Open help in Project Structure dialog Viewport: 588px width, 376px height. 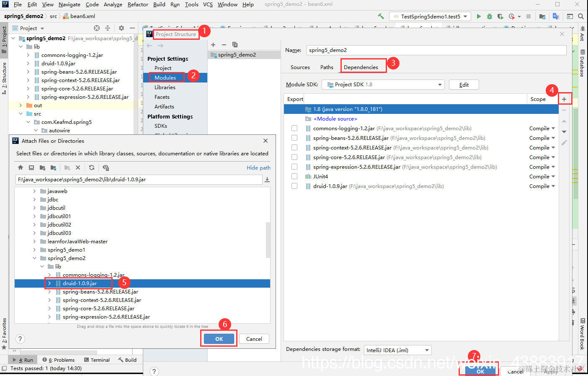tap(154, 371)
